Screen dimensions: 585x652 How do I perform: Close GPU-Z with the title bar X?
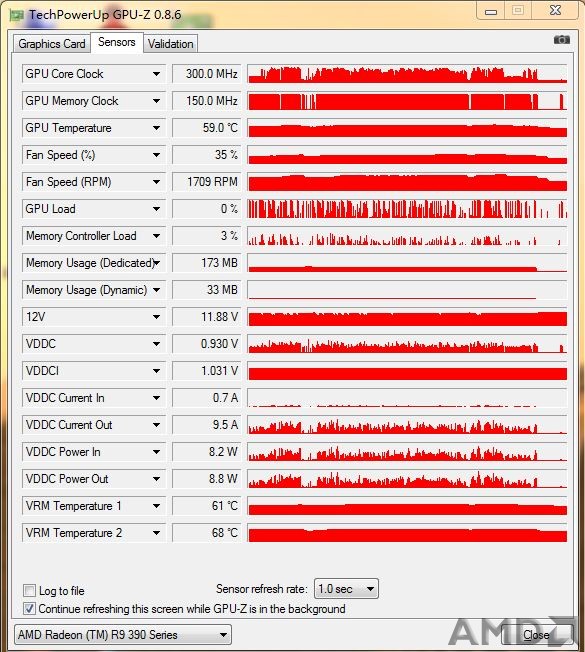[x=555, y=10]
